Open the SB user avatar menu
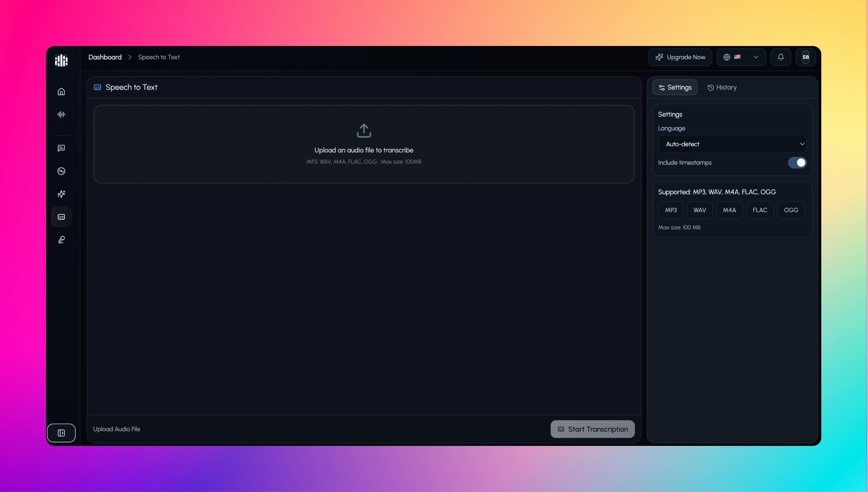The image size is (868, 492). pos(805,57)
